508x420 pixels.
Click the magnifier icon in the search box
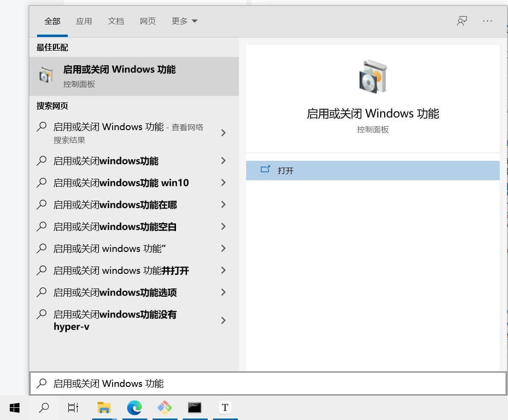tap(41, 383)
